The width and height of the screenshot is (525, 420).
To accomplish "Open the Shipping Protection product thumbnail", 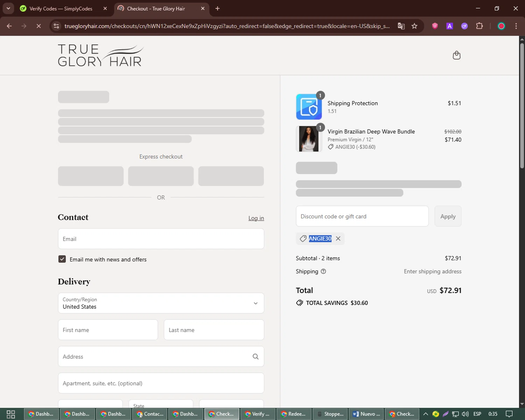I will tap(309, 107).
